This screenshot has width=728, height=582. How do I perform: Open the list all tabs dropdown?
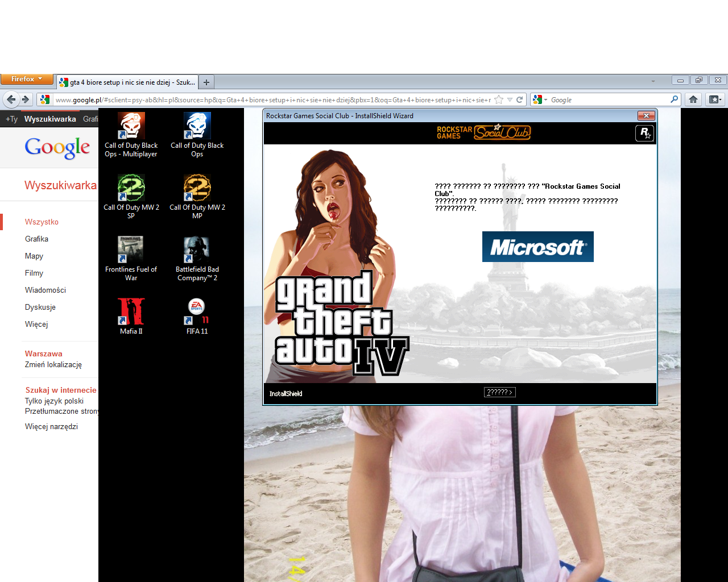click(x=653, y=81)
